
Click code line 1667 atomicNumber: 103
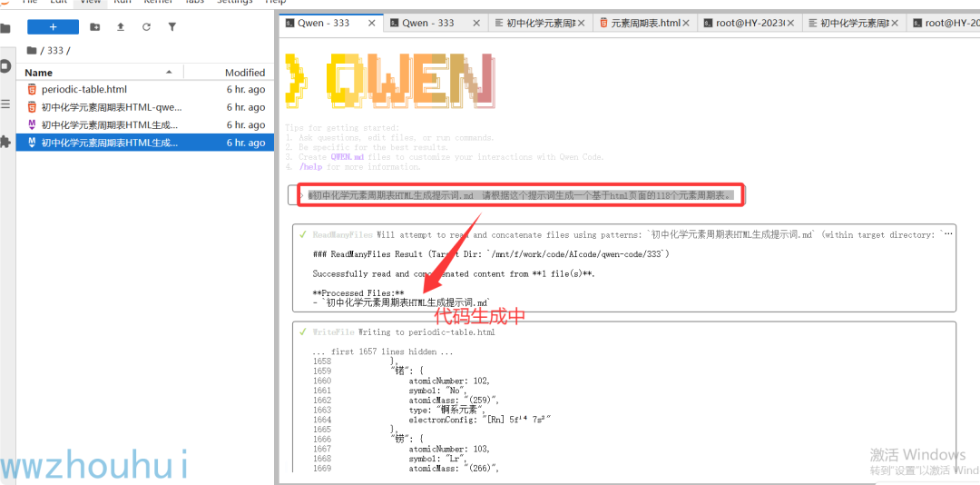[x=449, y=449]
